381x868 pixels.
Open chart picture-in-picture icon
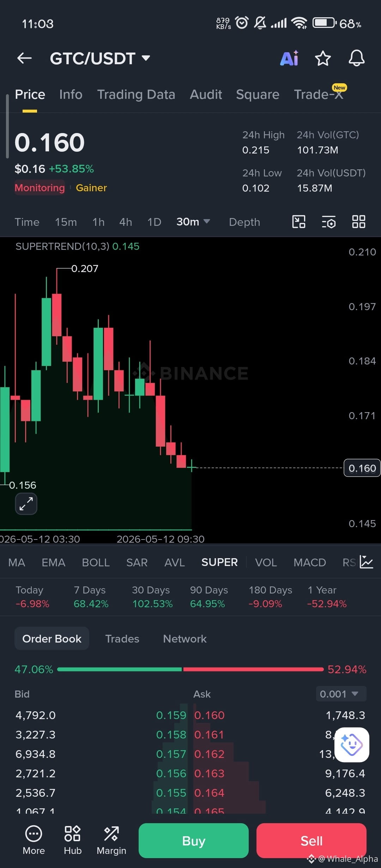[x=299, y=222]
